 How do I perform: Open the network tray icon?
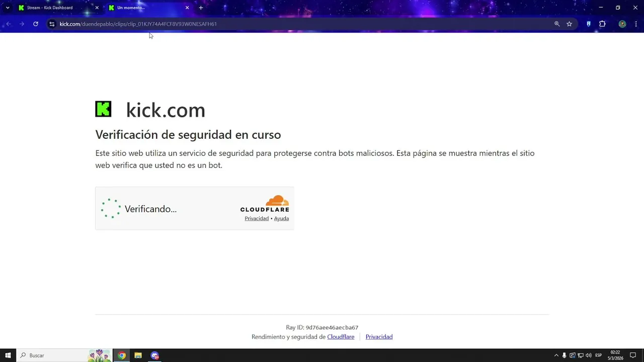(581, 355)
